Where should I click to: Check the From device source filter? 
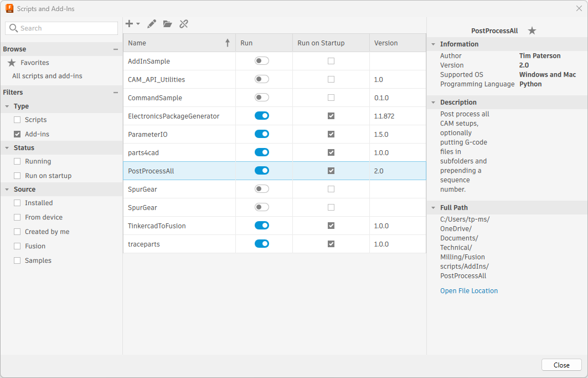click(17, 217)
